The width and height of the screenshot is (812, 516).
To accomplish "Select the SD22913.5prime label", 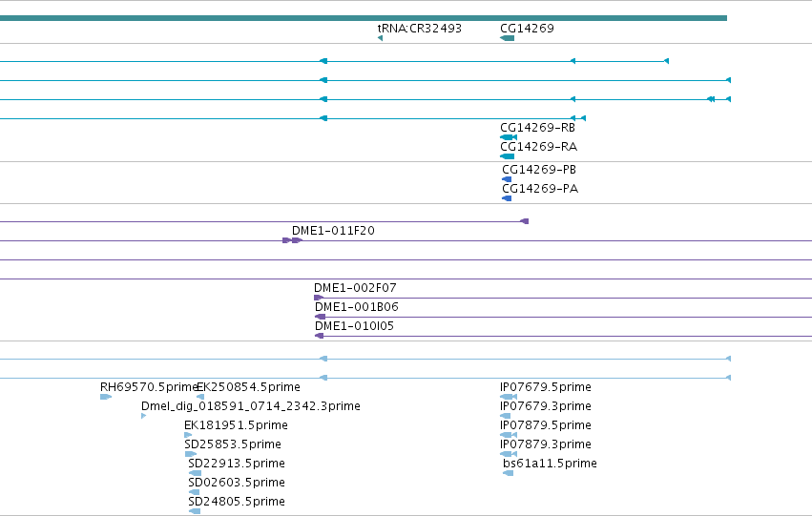I will point(237,464).
